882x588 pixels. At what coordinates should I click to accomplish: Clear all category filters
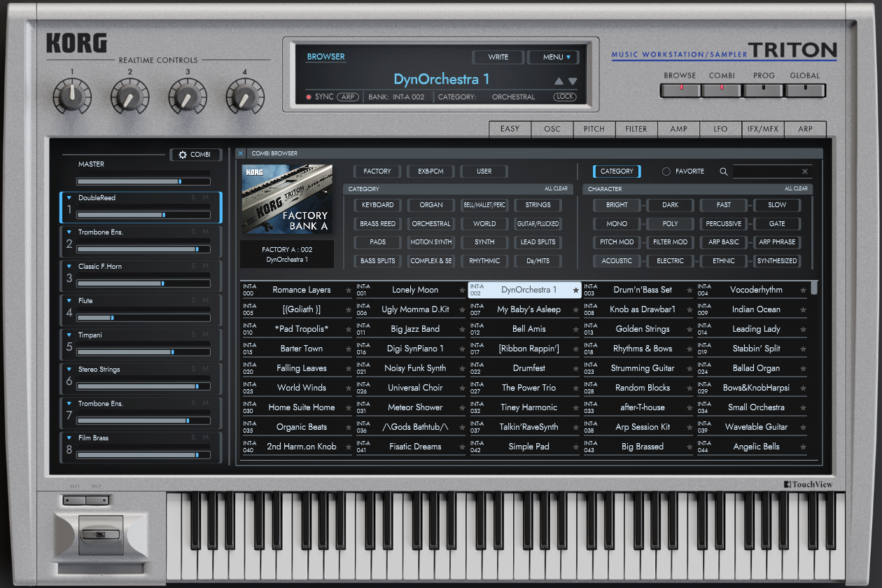tap(556, 189)
